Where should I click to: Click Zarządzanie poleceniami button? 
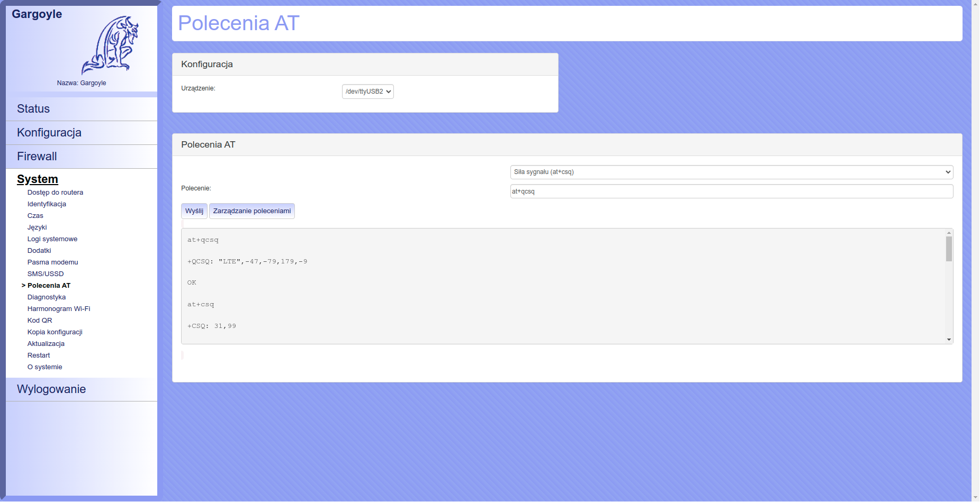pyautogui.click(x=252, y=211)
